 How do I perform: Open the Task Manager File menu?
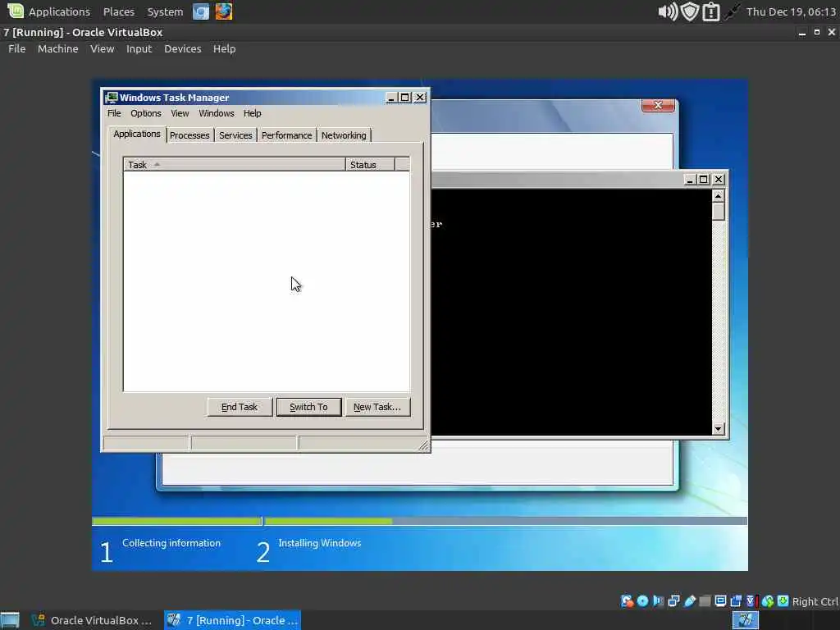[x=114, y=113]
